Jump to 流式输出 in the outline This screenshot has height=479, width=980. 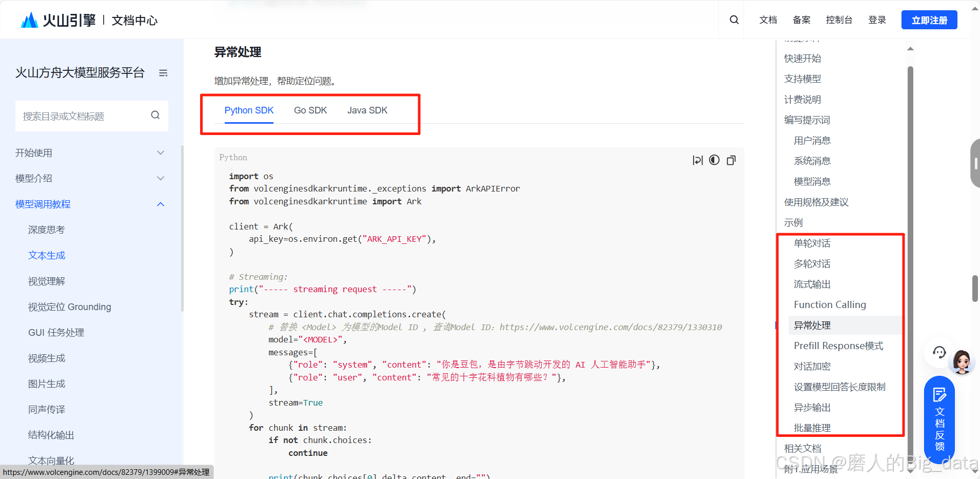pos(812,284)
